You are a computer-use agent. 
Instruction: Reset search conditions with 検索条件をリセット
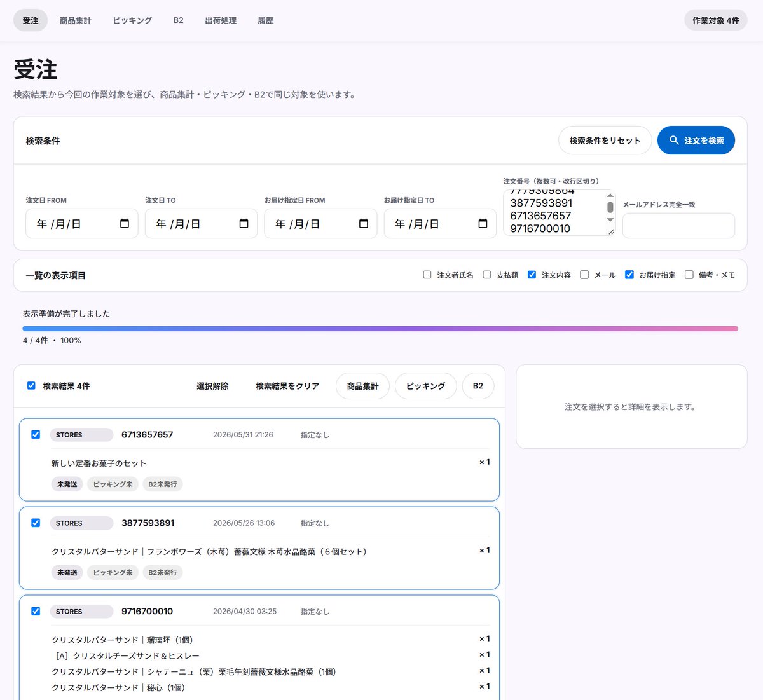click(x=605, y=141)
